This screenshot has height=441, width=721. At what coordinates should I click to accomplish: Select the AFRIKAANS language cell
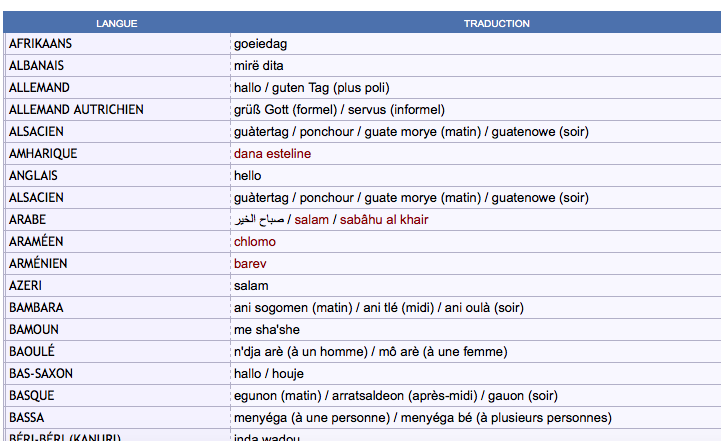click(x=40, y=44)
